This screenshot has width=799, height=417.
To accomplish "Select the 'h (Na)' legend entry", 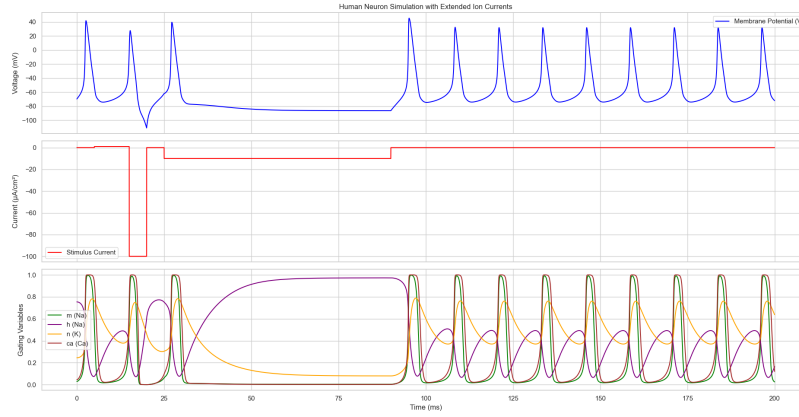I will (x=67, y=325).
